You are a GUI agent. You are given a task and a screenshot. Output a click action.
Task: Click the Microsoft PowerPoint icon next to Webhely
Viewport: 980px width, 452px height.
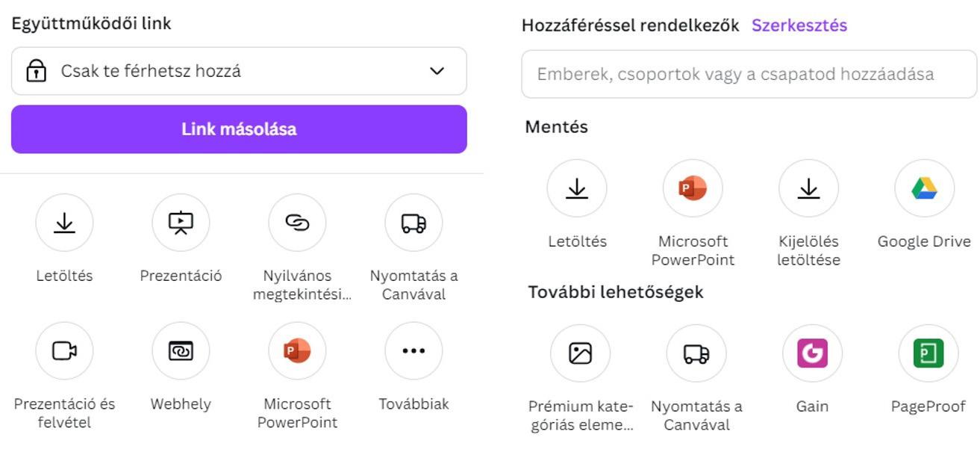coord(297,350)
